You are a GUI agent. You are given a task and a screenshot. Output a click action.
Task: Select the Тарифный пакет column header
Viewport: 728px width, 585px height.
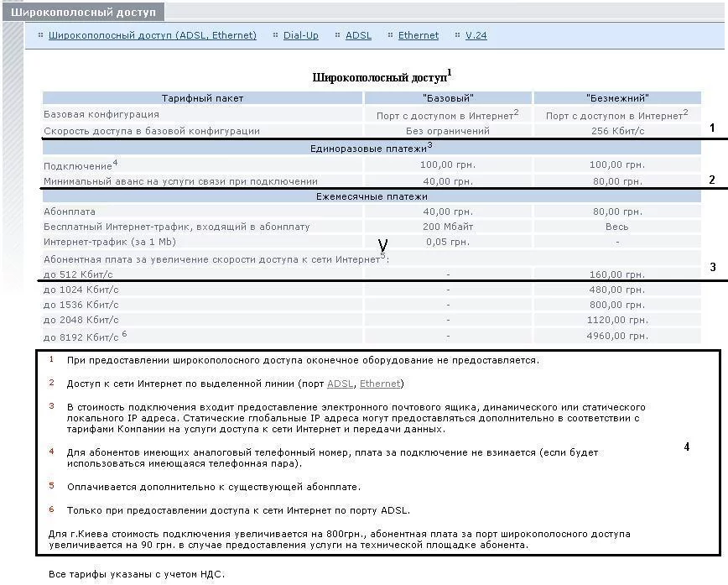click(202, 98)
